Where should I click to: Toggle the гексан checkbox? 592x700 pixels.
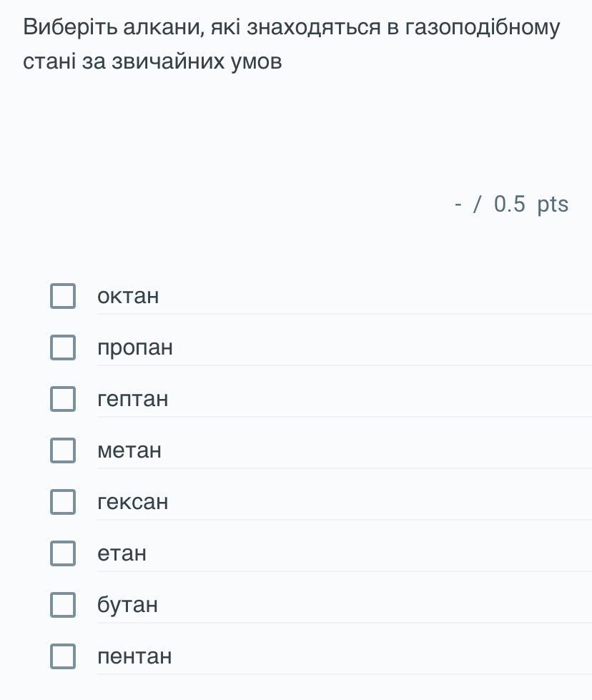pos(63,502)
